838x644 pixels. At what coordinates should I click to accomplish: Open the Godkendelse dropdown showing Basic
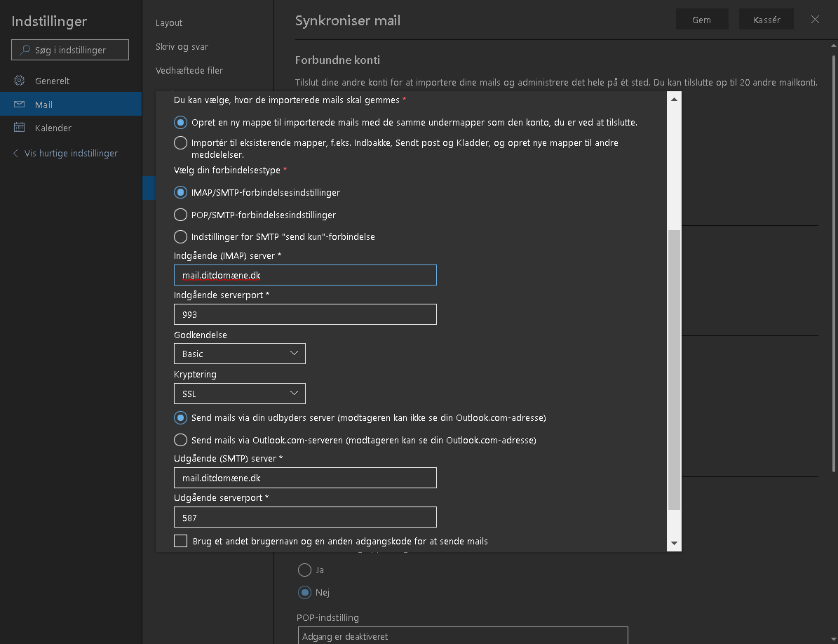coord(239,354)
